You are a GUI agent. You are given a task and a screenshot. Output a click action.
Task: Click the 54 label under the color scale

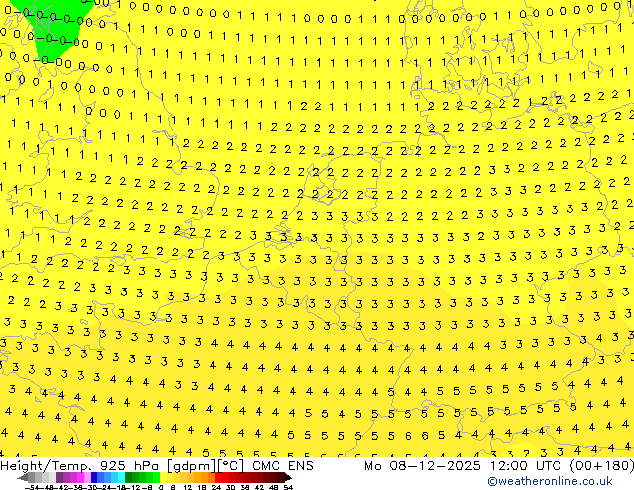pyautogui.click(x=288, y=488)
